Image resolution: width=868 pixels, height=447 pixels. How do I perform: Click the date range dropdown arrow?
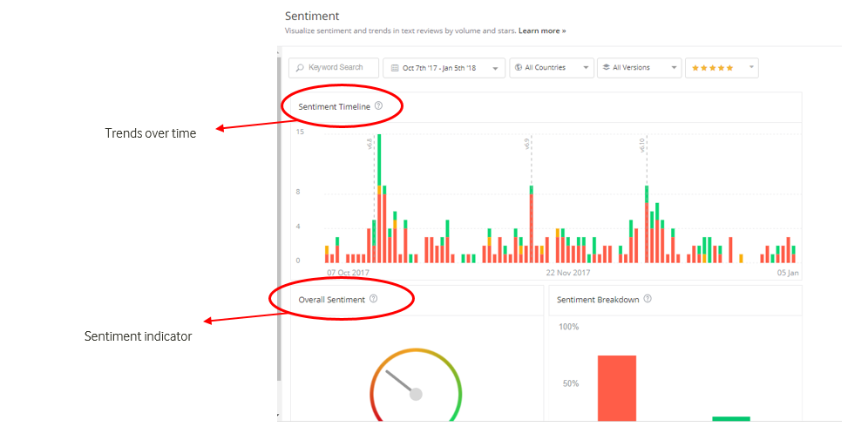pyautogui.click(x=496, y=69)
